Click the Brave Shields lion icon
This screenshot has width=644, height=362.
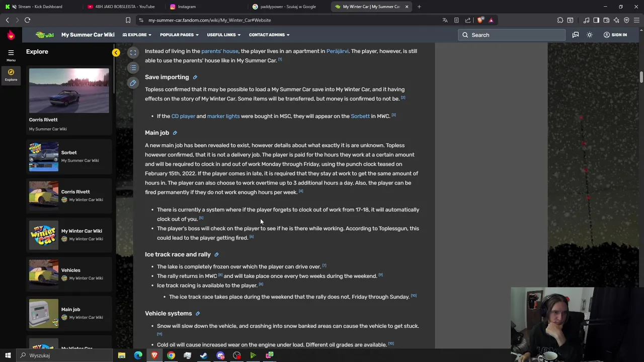(x=480, y=20)
